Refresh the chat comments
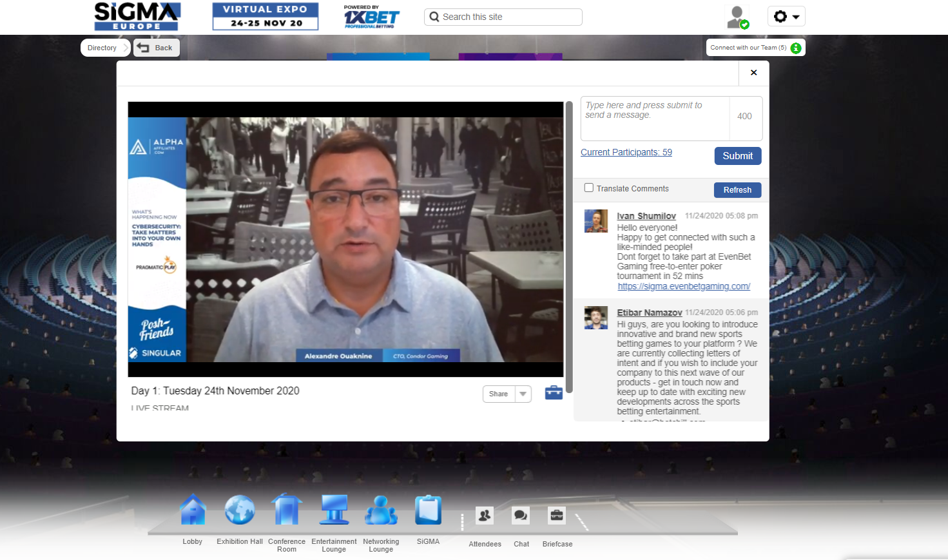The image size is (948, 560). [x=737, y=190]
